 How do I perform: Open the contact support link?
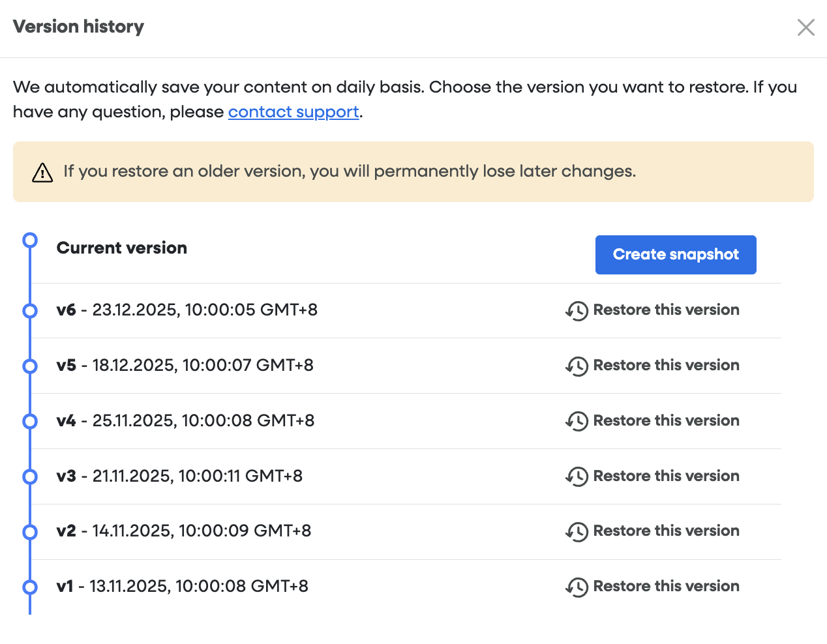[293, 112]
